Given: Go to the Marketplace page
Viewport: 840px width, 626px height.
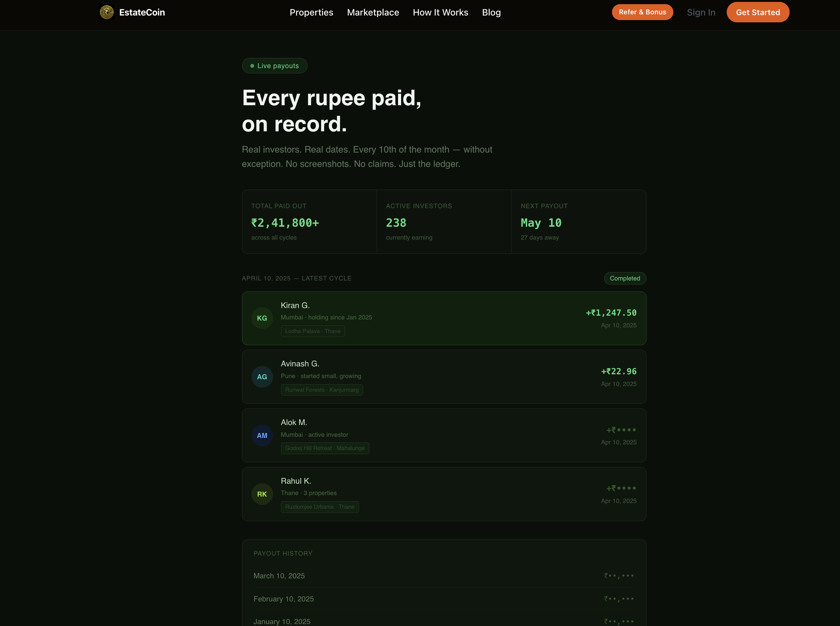Looking at the screenshot, I should tap(373, 12).
